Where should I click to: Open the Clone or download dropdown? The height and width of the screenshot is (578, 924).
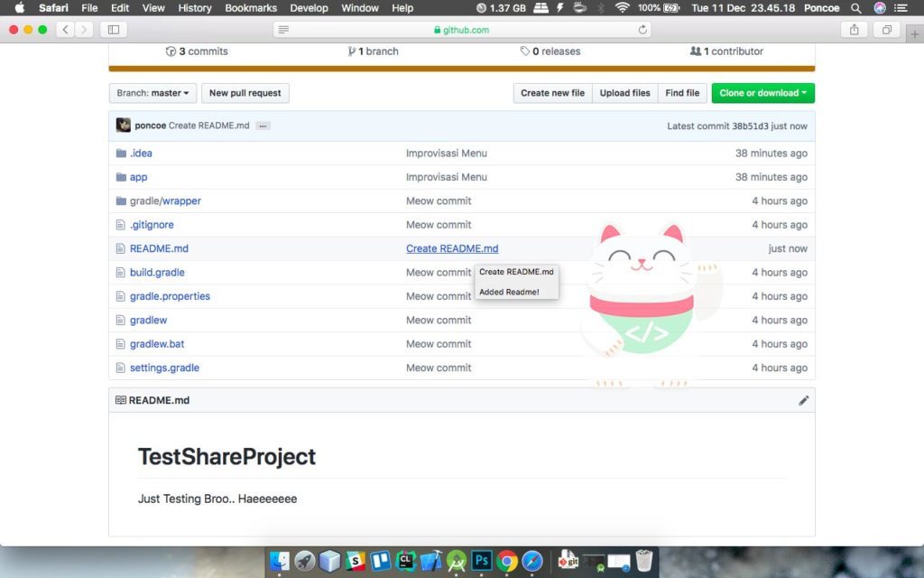pos(763,93)
